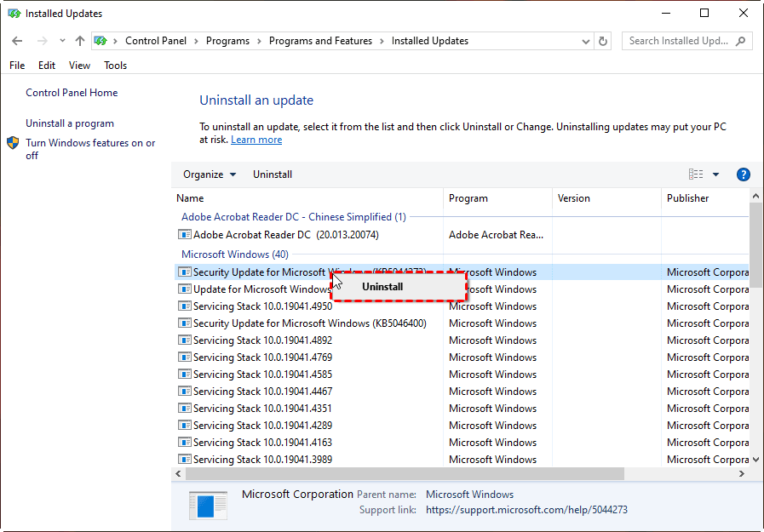Go back with the back arrow

pos(17,41)
